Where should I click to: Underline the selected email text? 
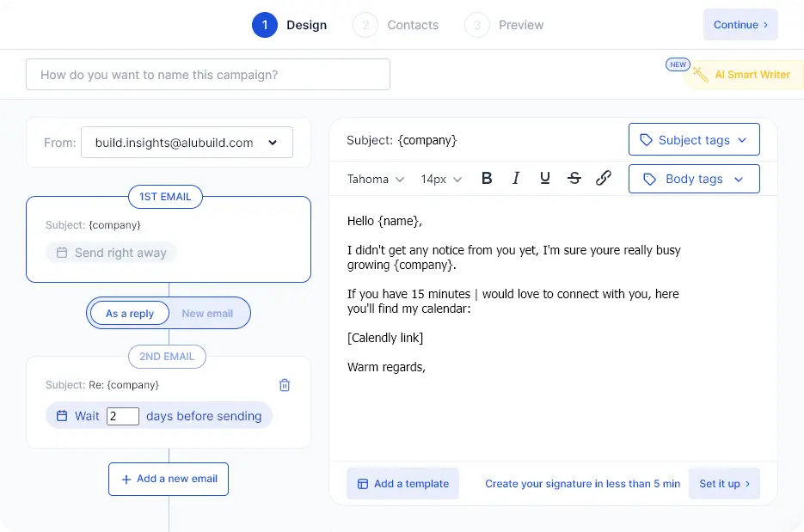tap(545, 179)
